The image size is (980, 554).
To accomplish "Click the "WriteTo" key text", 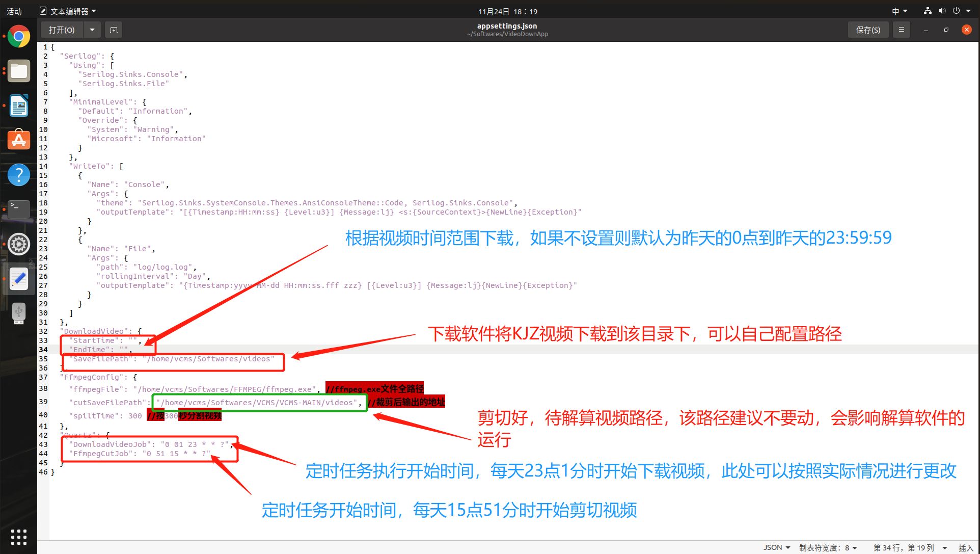I will click(92, 166).
